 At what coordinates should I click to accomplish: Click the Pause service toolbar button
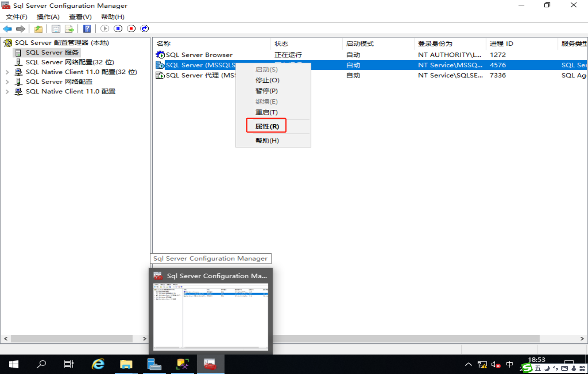[118, 29]
